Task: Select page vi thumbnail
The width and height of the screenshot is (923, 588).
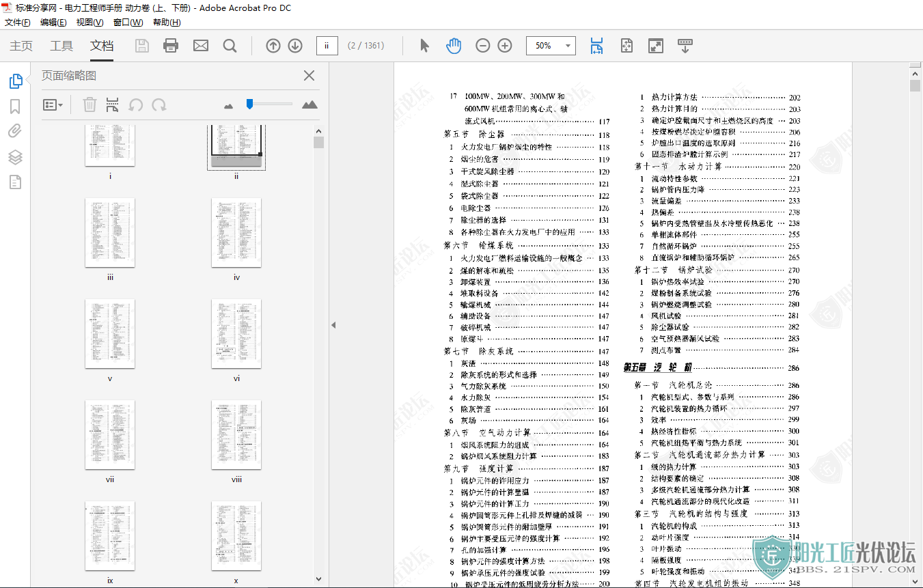Action: 236,334
